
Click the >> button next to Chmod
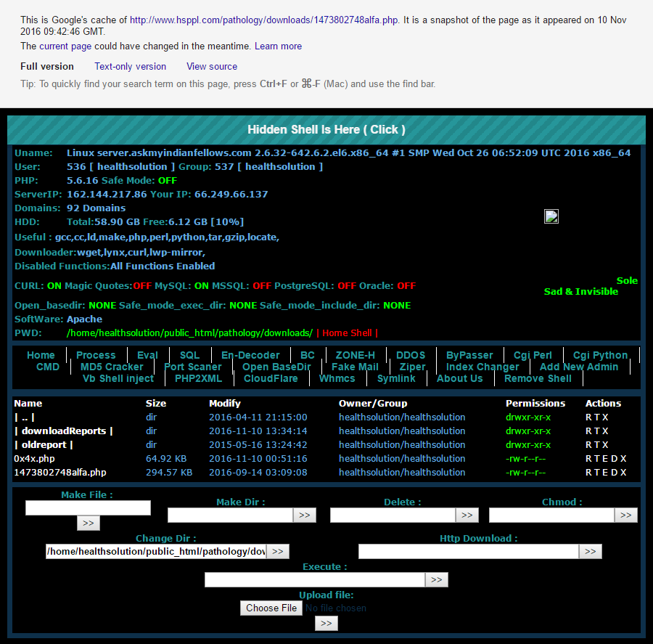(626, 515)
